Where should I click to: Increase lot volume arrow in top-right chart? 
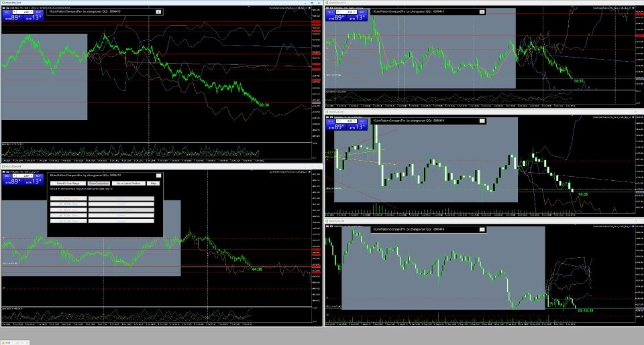tap(355, 12)
